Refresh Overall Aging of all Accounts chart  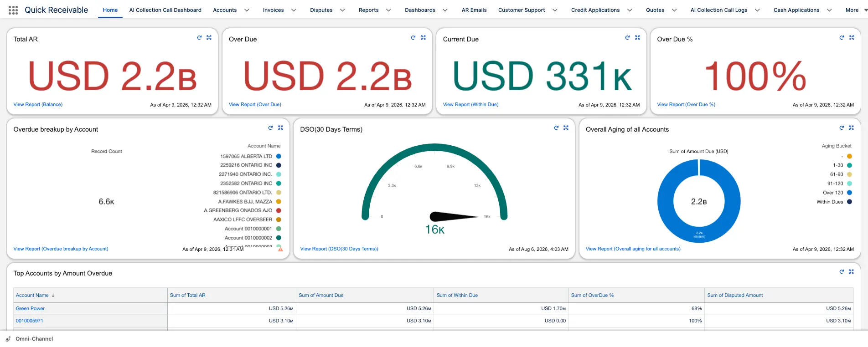point(842,128)
